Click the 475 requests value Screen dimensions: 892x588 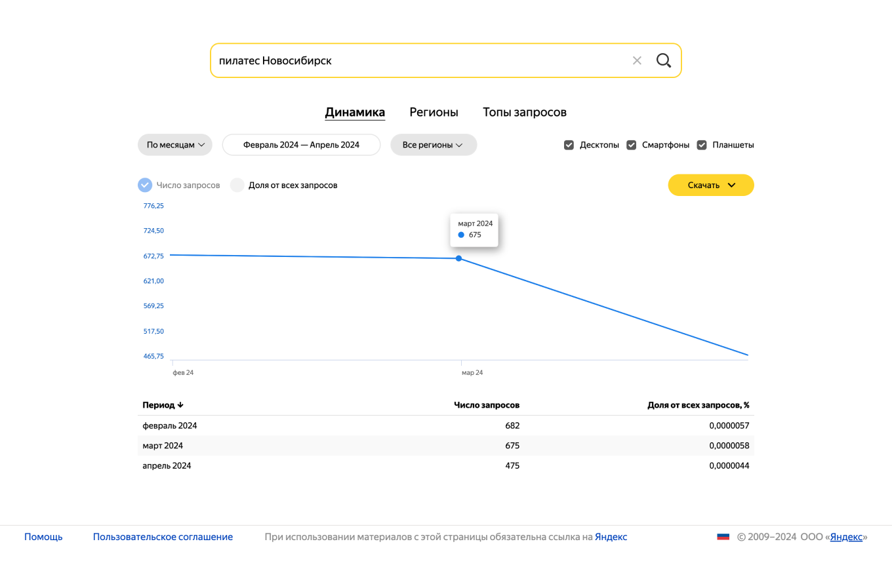(x=512, y=465)
